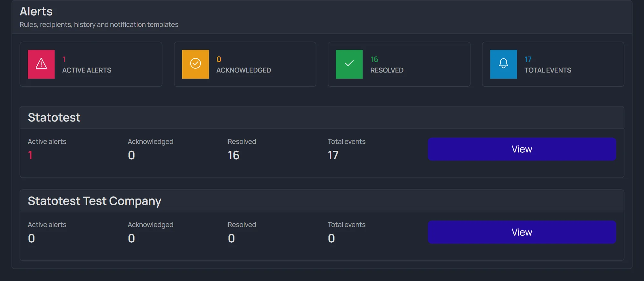Select the Acknowledged summary card
The height and width of the screenshot is (281, 644).
(245, 64)
